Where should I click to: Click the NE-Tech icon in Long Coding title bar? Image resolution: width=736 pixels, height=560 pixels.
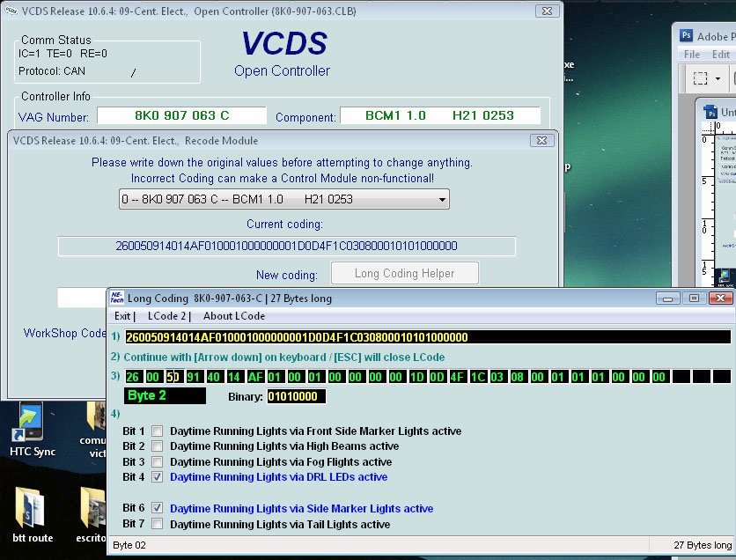click(x=117, y=298)
